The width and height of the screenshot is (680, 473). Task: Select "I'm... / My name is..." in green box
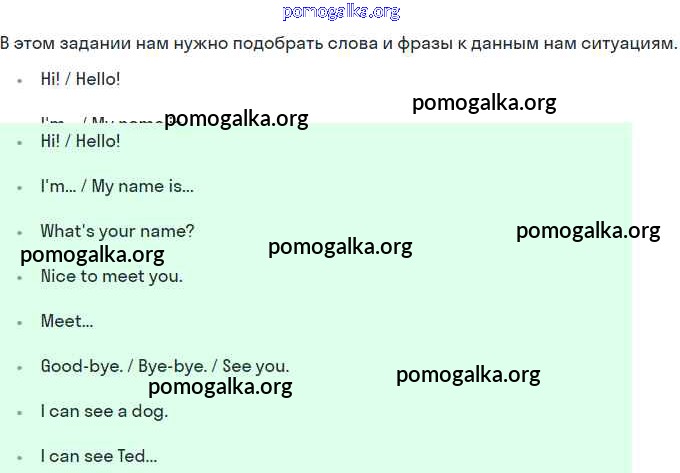pyautogui.click(x=117, y=186)
